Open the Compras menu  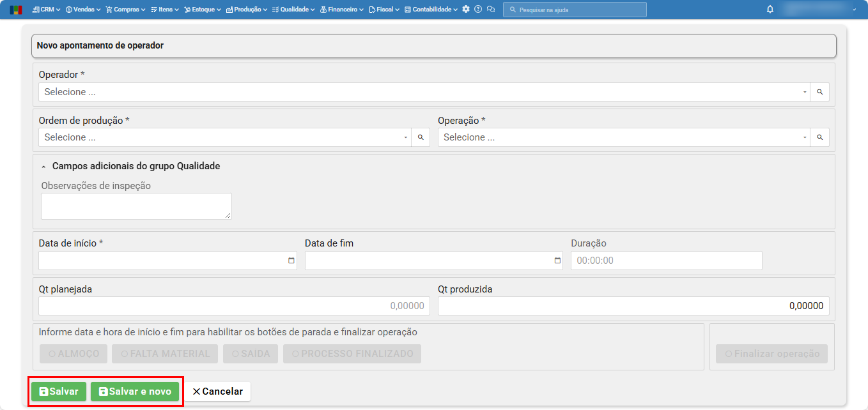[x=125, y=10]
